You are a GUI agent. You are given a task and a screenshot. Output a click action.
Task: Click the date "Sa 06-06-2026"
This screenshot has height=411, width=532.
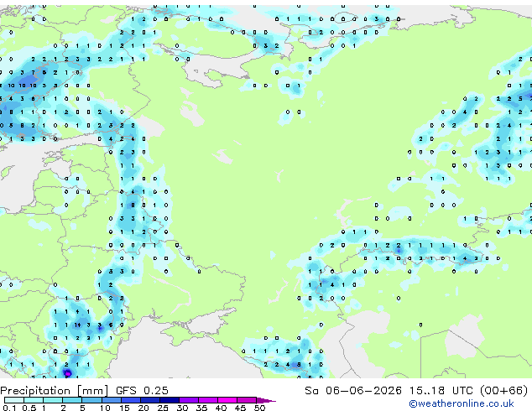(353, 391)
